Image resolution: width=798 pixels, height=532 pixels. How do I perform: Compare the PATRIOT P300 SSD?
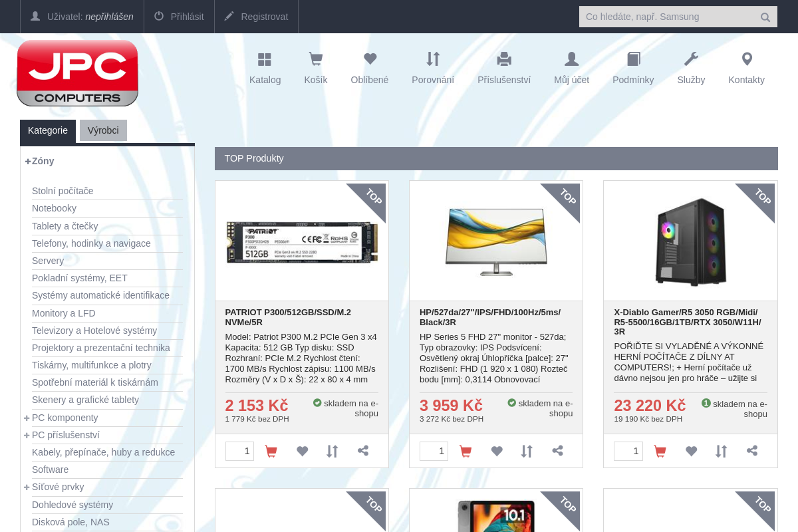coord(332,452)
